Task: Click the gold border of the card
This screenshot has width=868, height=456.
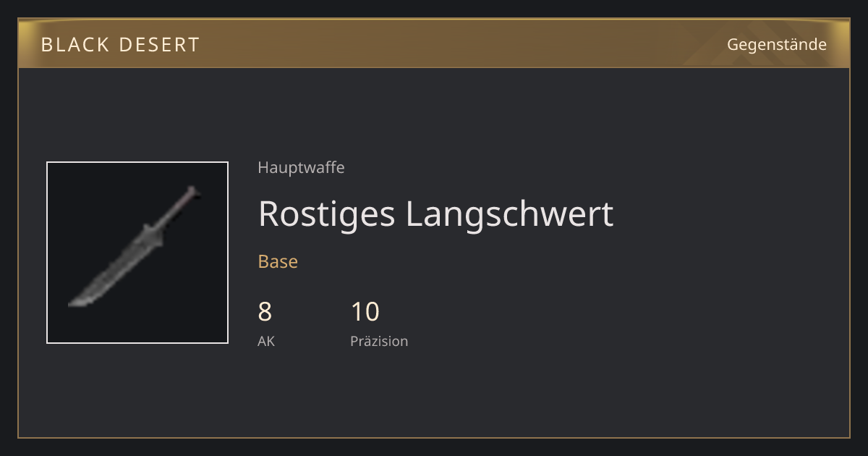Action: pos(434,437)
